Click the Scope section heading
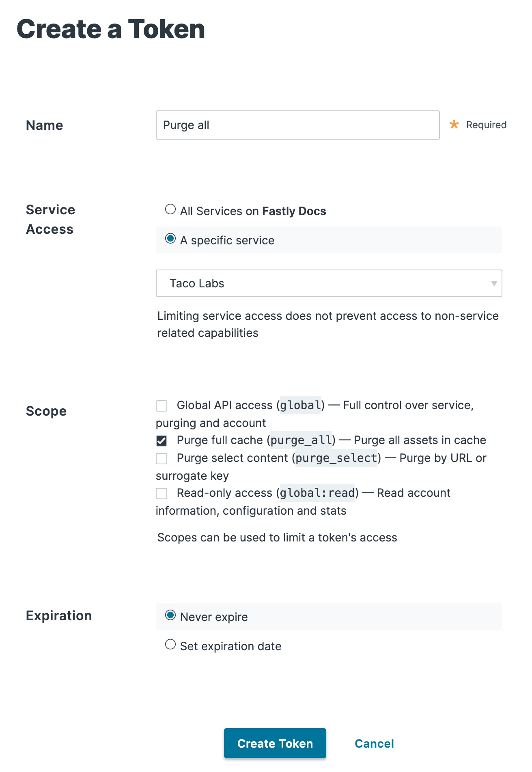532x772 pixels. [x=46, y=411]
